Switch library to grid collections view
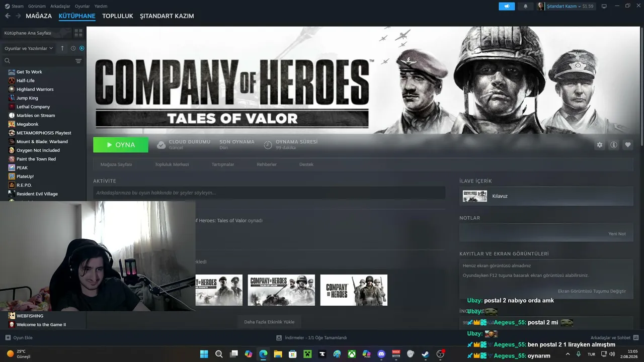Image resolution: width=644 pixels, height=362 pixels. pyautogui.click(x=78, y=33)
